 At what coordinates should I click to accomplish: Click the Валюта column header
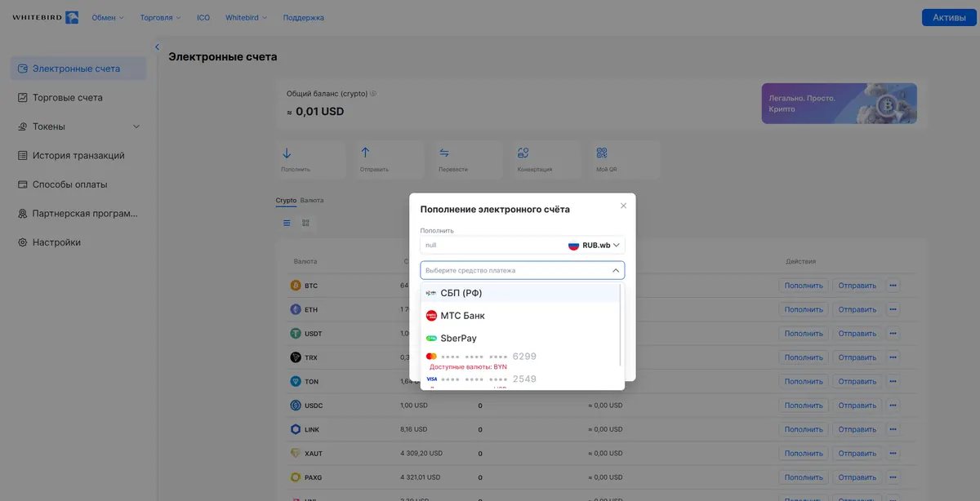pos(305,261)
